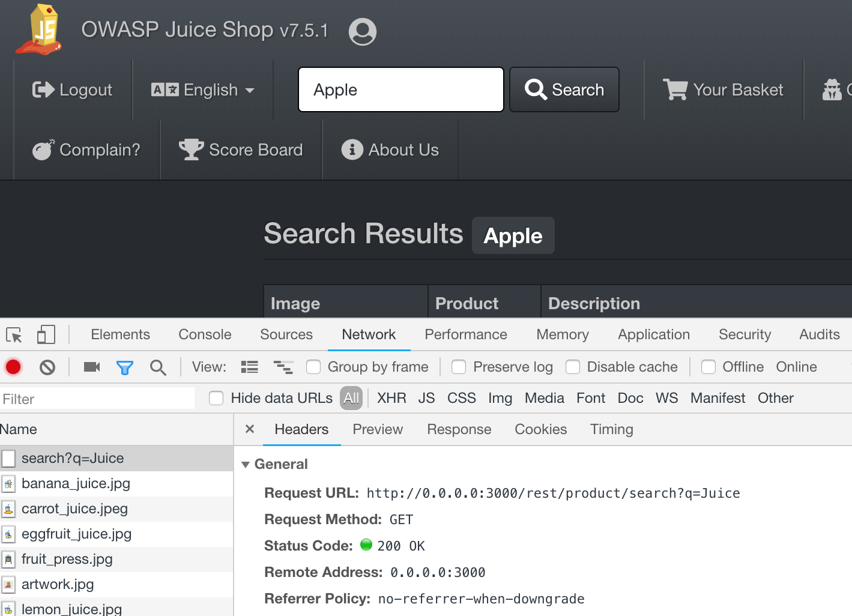The height and width of the screenshot is (616, 852).
Task: Activate the inspect element picker icon
Action: [14, 334]
